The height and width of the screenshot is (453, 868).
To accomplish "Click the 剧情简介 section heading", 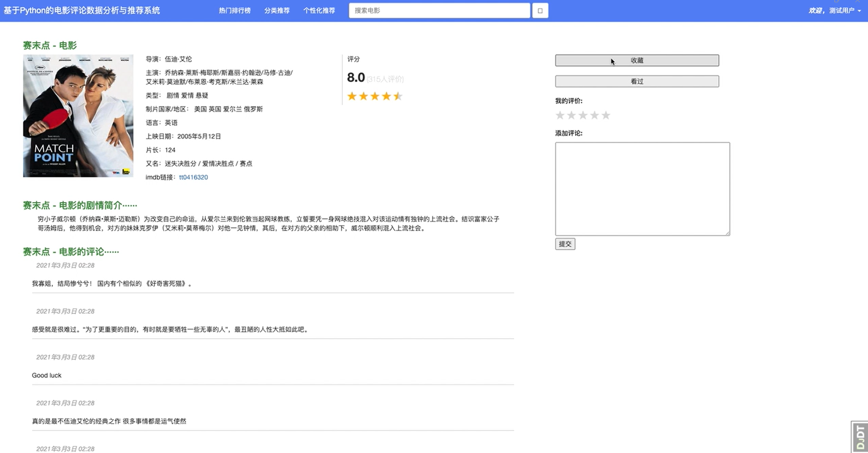I will click(x=80, y=205).
